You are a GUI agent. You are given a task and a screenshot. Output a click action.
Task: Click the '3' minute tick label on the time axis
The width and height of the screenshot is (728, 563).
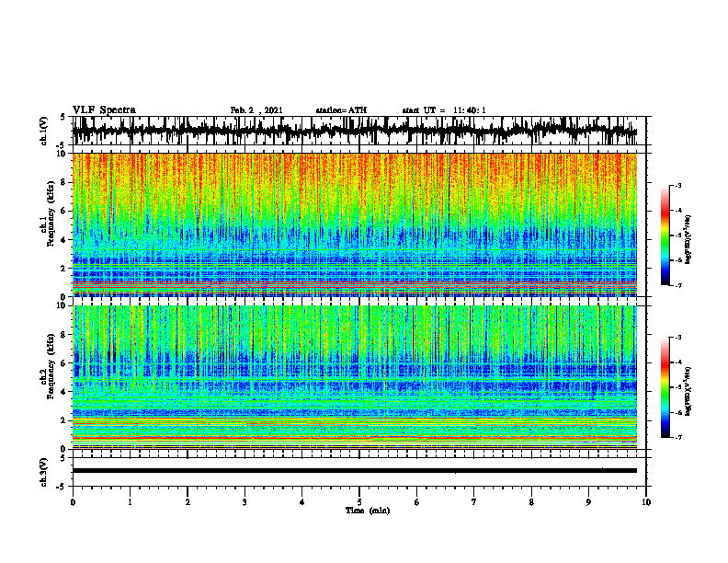(x=245, y=502)
